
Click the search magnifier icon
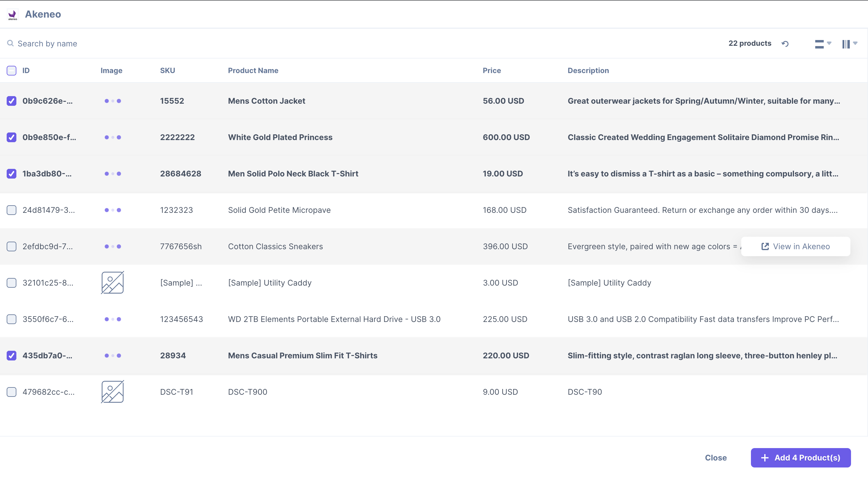tap(10, 43)
